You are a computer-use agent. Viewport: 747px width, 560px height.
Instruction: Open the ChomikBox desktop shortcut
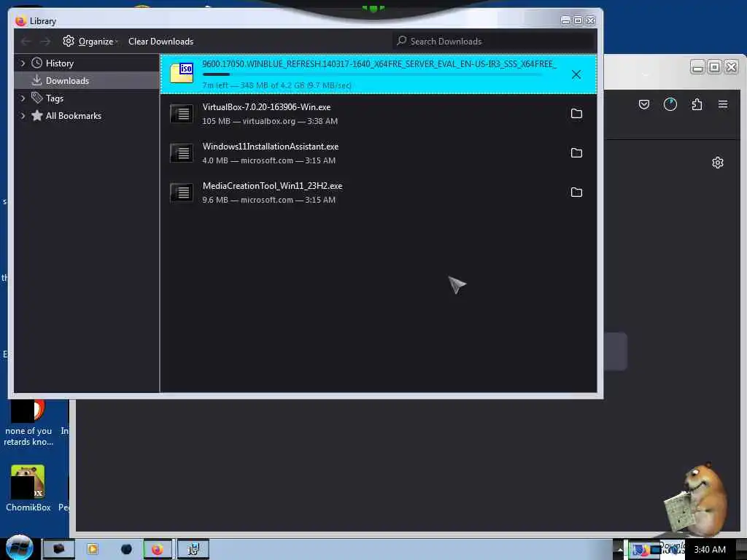(28, 488)
